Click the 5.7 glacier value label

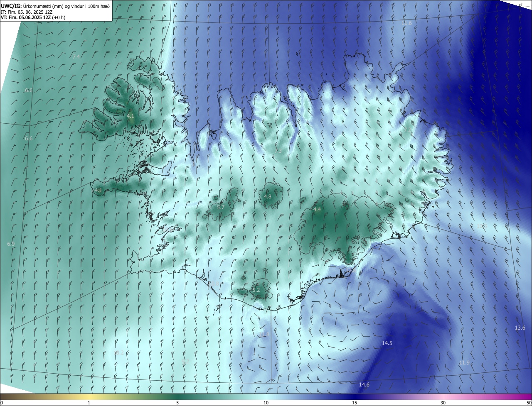(221, 207)
